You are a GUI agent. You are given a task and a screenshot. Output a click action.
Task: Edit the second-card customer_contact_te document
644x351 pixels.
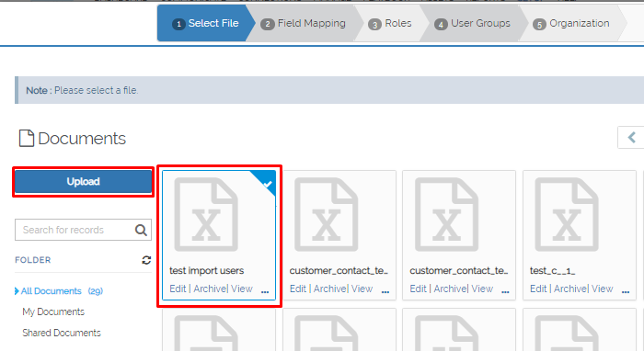[x=298, y=289]
